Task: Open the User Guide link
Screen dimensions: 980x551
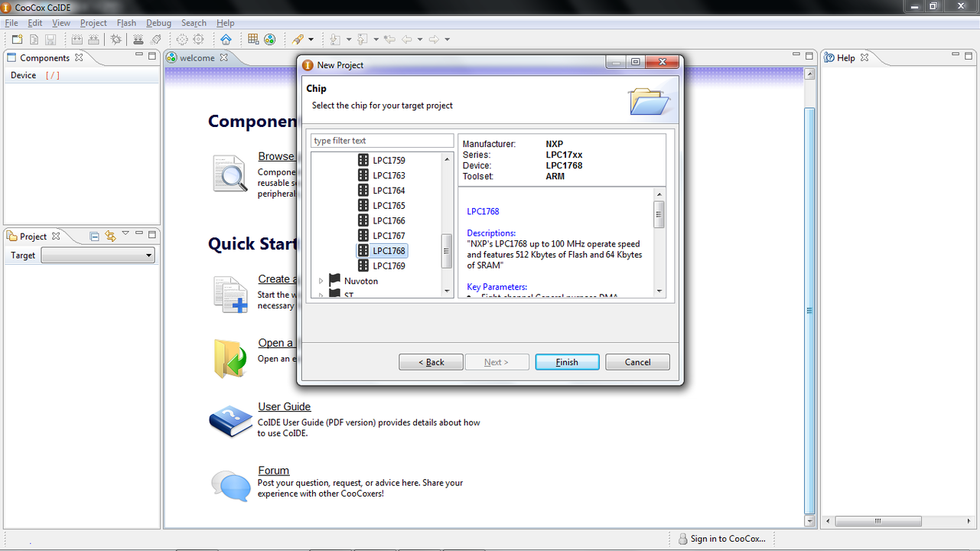Action: point(285,406)
